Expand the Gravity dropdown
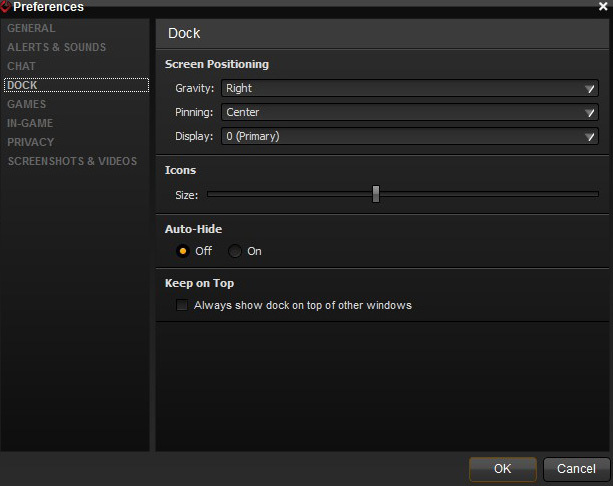This screenshot has width=613, height=486. pyautogui.click(x=410, y=88)
